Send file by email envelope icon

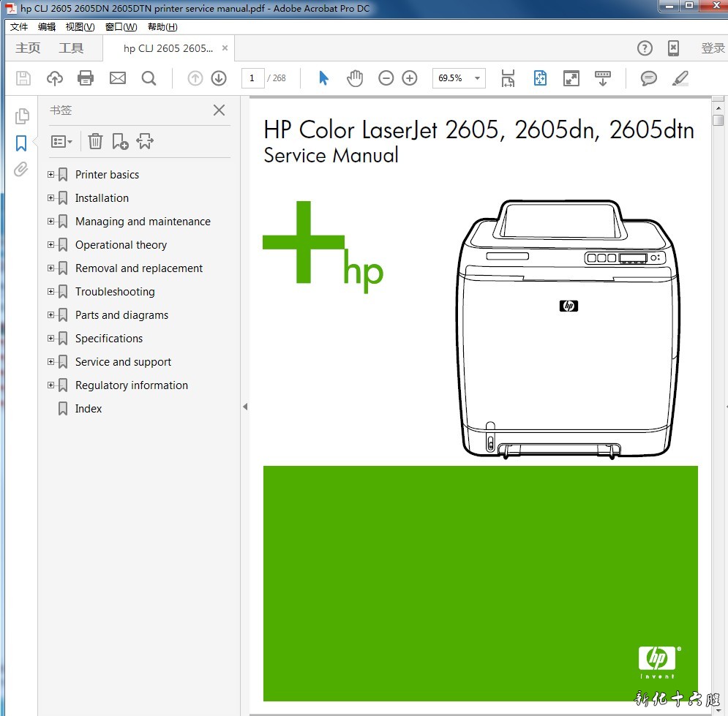coord(118,78)
